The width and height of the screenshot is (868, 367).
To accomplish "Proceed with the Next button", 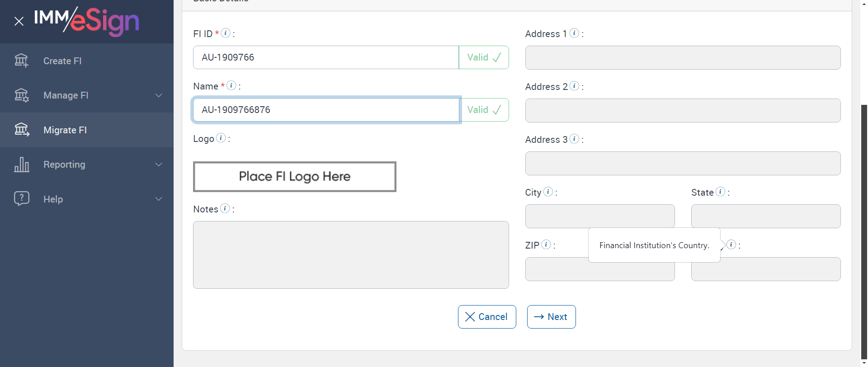I will (551, 317).
